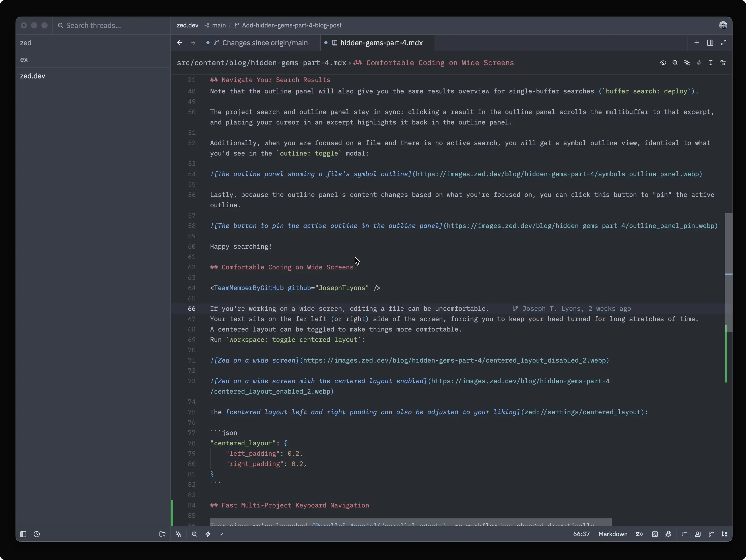
Task: Click breadcrumb path src/content/blog/hidden-gems-part-4.mdx
Action: pyautogui.click(x=261, y=63)
